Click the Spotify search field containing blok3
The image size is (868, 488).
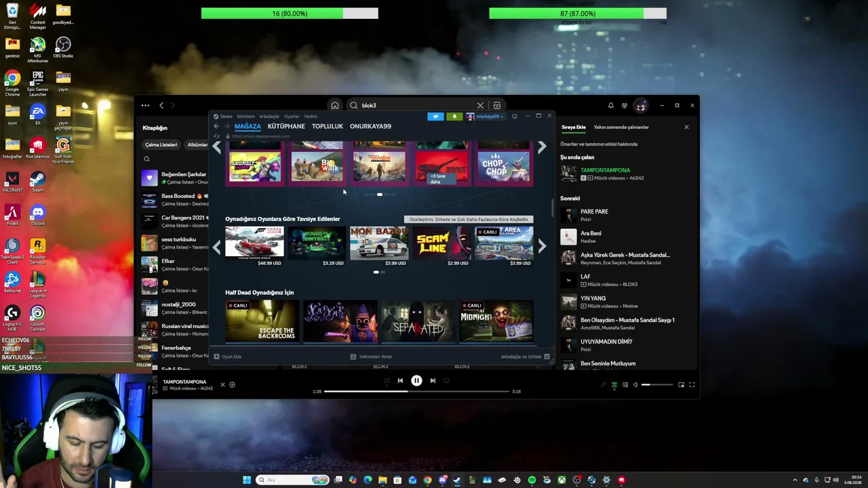pyautogui.click(x=416, y=105)
